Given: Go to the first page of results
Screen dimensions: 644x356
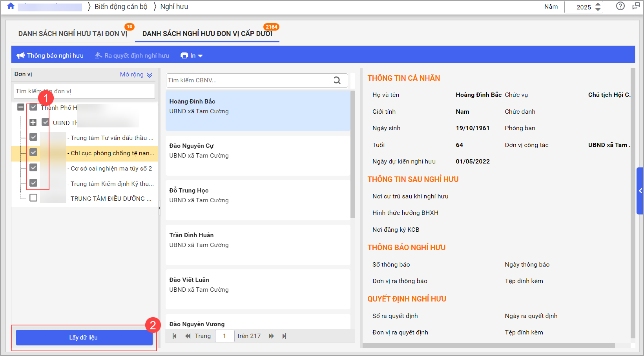Looking at the screenshot, I should (x=175, y=336).
